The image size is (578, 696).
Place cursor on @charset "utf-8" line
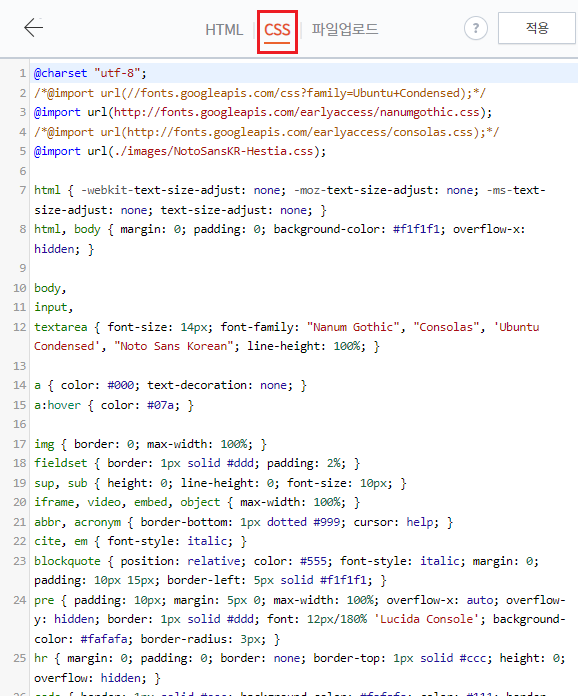(x=90, y=73)
